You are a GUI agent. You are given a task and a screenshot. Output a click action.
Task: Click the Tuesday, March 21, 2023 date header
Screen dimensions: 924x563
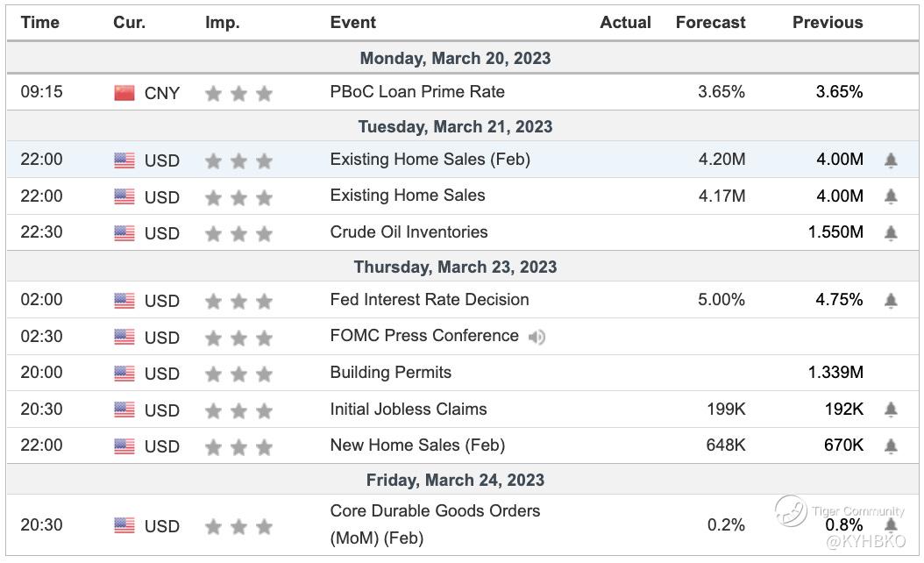455,126
